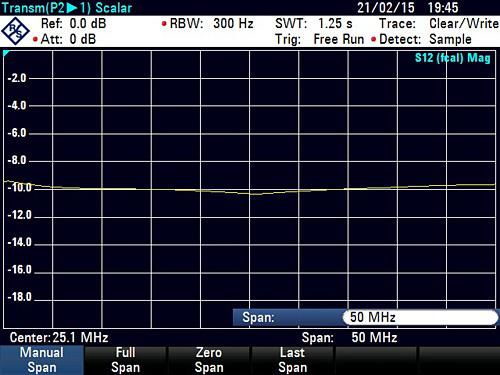Click the Span 50 MHz entry field

point(421,317)
